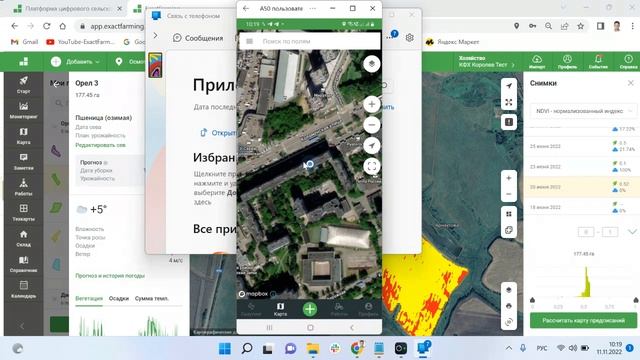The height and width of the screenshot is (360, 640).
Task: Click the web map fit-to-extent button
Action: 509,102
